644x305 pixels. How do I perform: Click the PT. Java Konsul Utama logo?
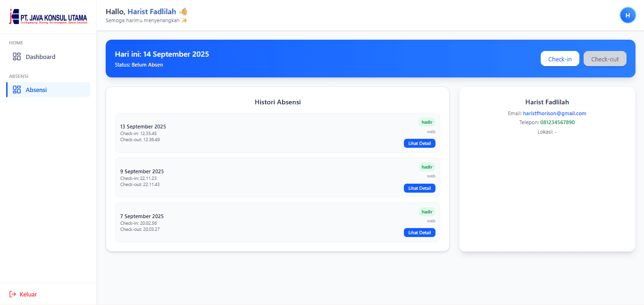48,17
